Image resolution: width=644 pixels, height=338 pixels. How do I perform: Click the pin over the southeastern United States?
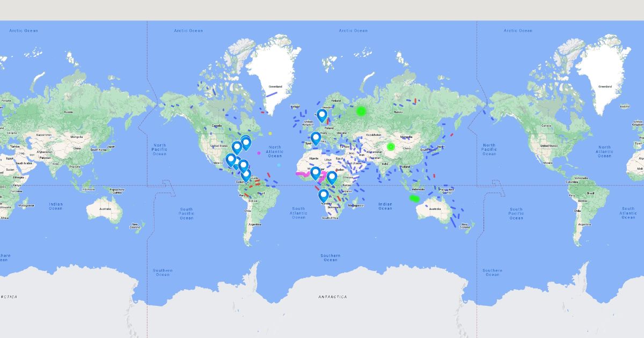(237, 148)
